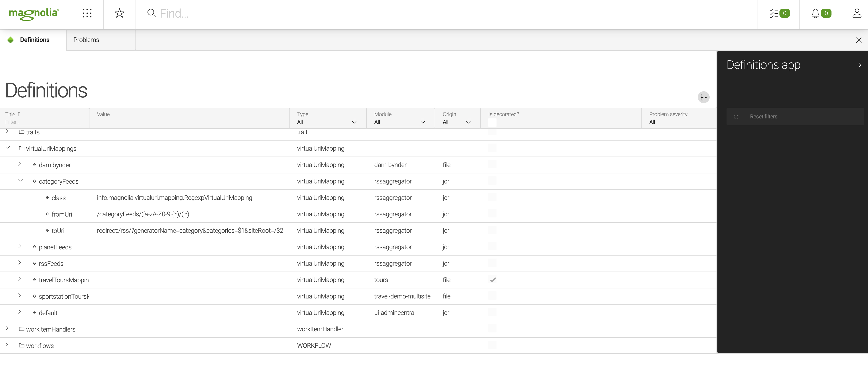Expand the workItemHandlers folder node
Viewport: 868px width, 366px height.
[7, 329]
